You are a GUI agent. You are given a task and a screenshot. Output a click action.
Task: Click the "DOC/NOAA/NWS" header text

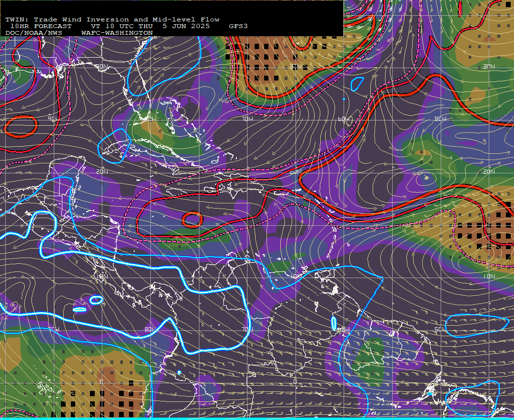pos(33,33)
